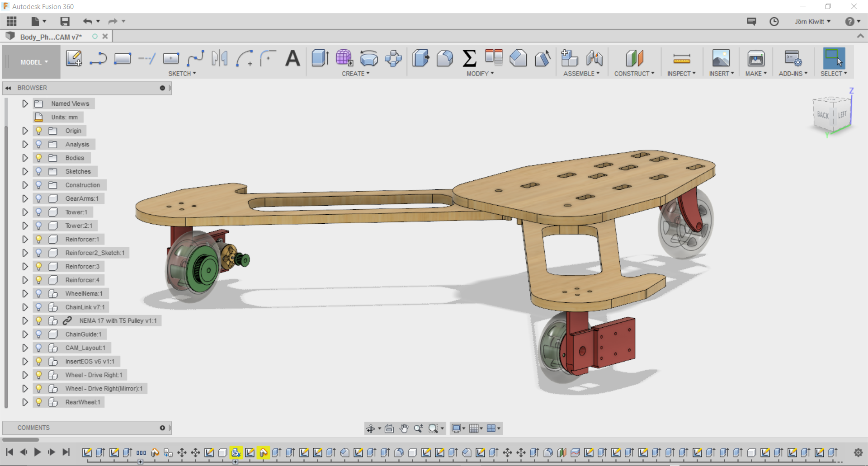Open the Make 3D print icon

click(x=756, y=58)
